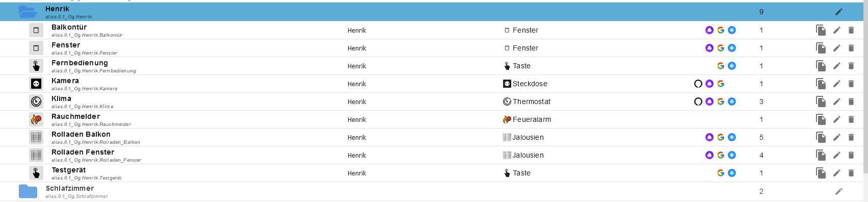Delete the Rolladen Balkon device

pos(851,138)
